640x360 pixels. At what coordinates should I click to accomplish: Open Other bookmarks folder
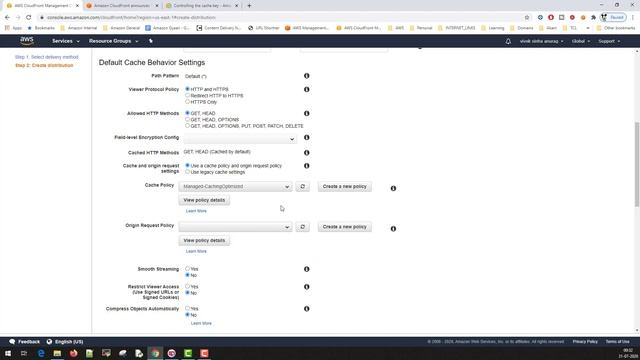[616, 28]
